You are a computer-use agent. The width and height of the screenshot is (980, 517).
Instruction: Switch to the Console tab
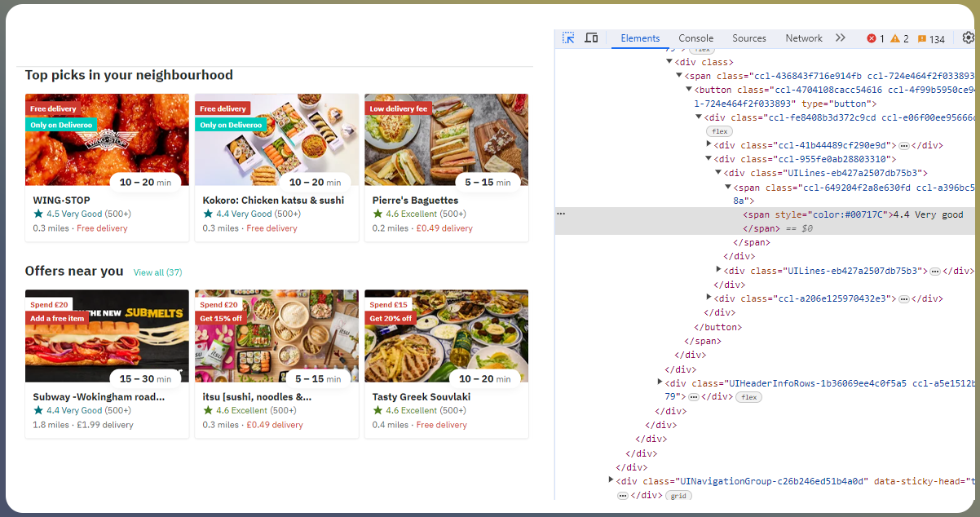coord(695,38)
